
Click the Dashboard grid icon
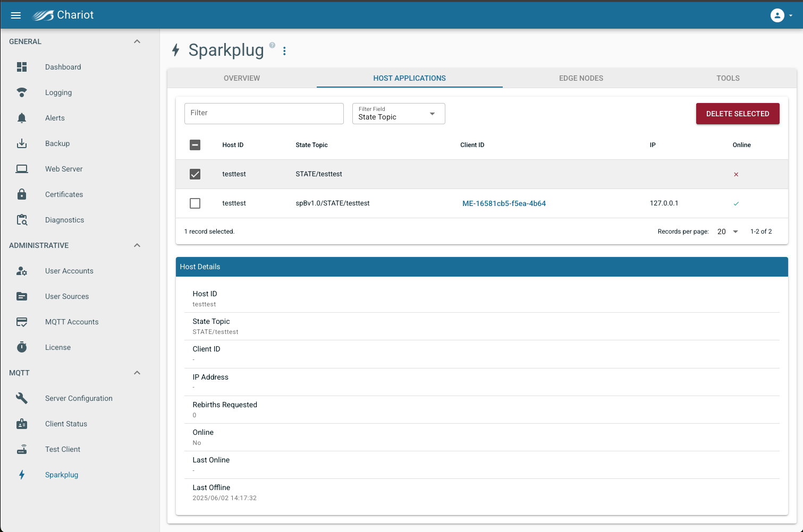click(22, 67)
